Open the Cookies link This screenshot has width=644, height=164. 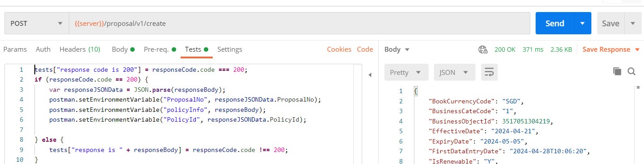(x=339, y=49)
